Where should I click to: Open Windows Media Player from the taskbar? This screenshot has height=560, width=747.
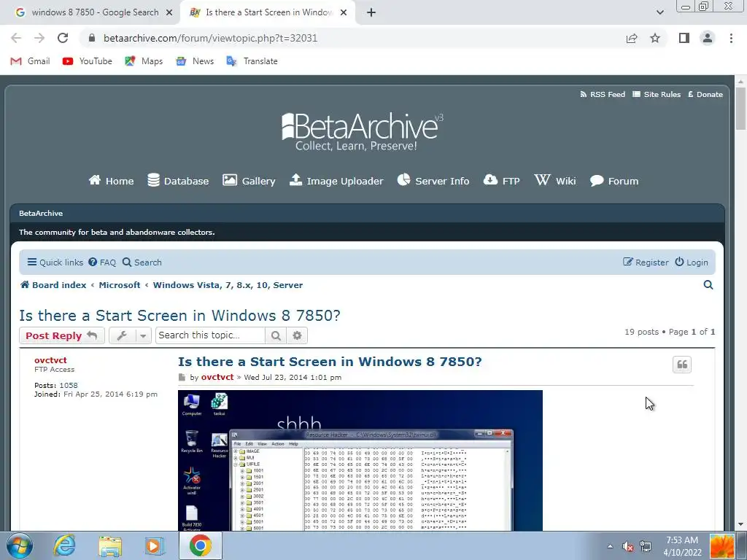tap(154, 545)
